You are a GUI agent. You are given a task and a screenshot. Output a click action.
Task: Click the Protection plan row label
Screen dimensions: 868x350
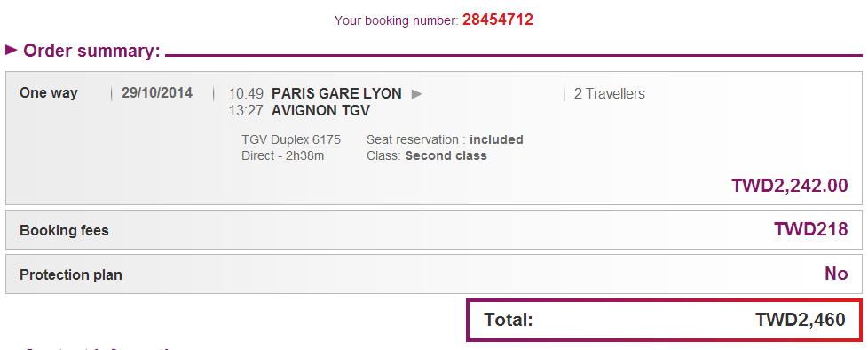click(x=71, y=274)
